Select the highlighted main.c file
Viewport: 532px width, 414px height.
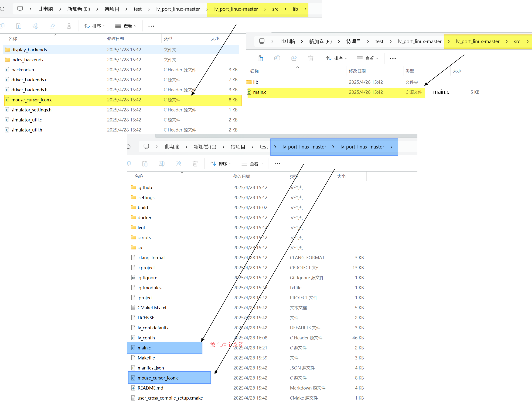pos(260,92)
